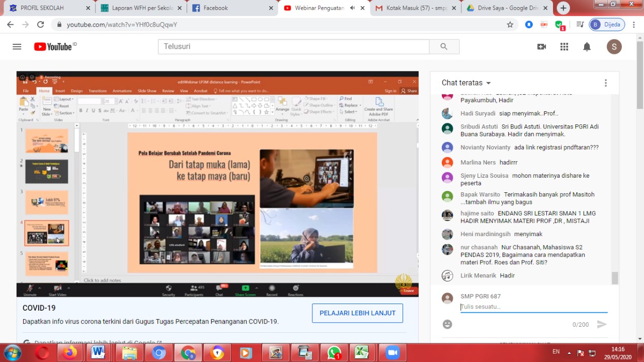The image size is (644, 362).
Task: Click chat author Bapak Warsito
Action: point(480,194)
